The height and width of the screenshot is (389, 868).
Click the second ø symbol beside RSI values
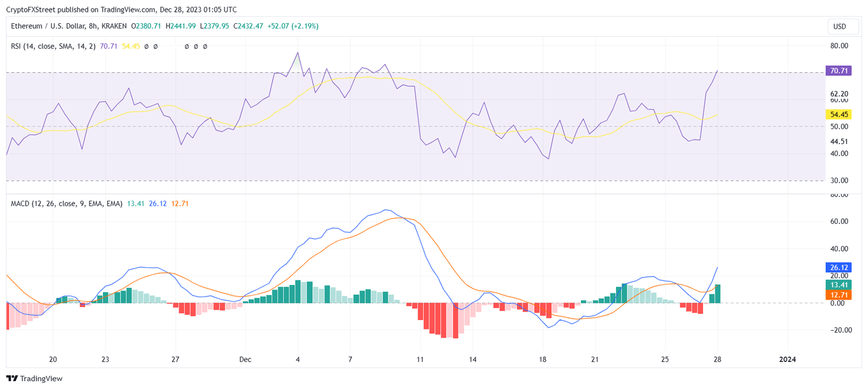pos(155,46)
